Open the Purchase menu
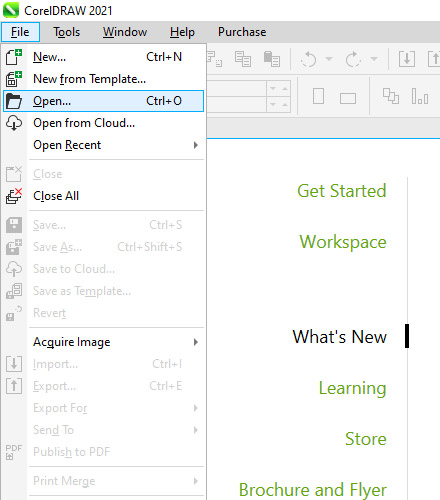 [242, 32]
